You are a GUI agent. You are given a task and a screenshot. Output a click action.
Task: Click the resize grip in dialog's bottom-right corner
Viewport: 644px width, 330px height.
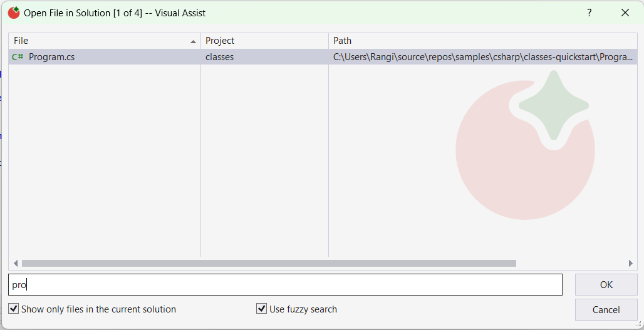pyautogui.click(x=638, y=324)
